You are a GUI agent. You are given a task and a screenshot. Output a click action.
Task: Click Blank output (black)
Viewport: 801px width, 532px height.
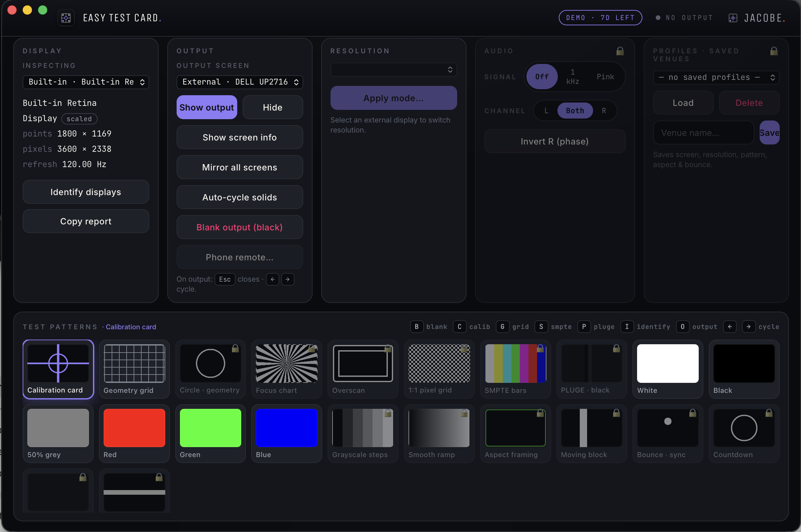(239, 227)
